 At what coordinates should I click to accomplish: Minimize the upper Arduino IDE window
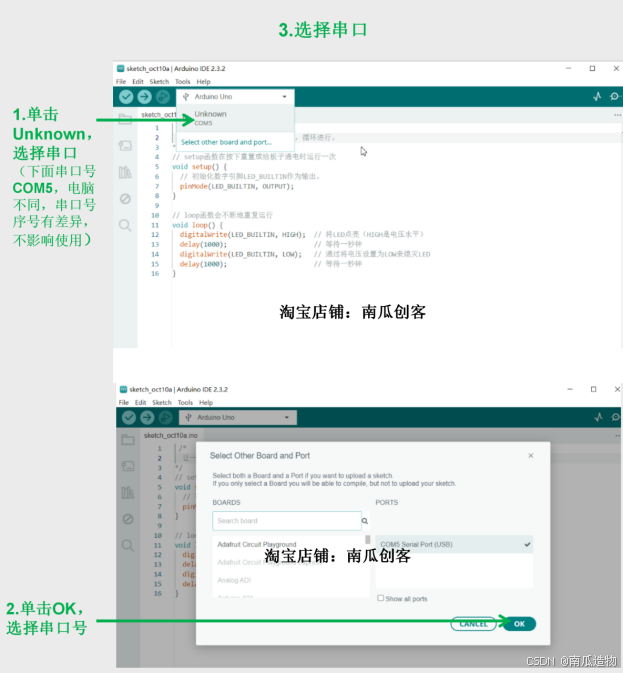point(569,68)
